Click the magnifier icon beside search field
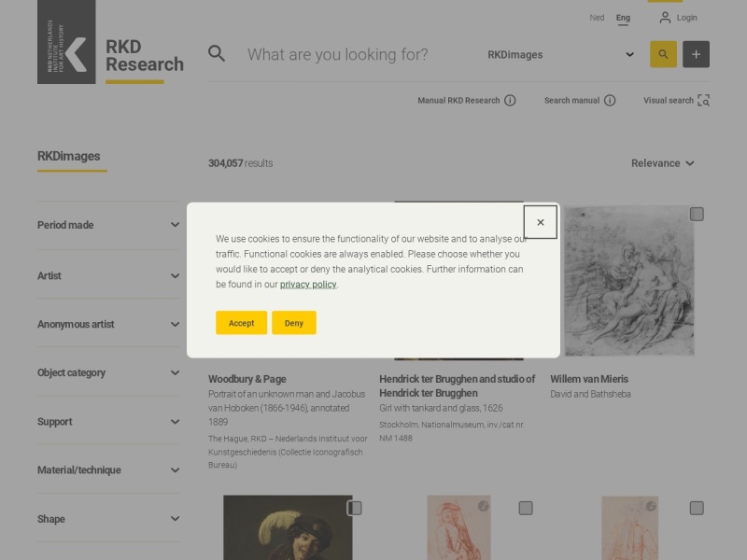747x560 pixels. tap(217, 53)
